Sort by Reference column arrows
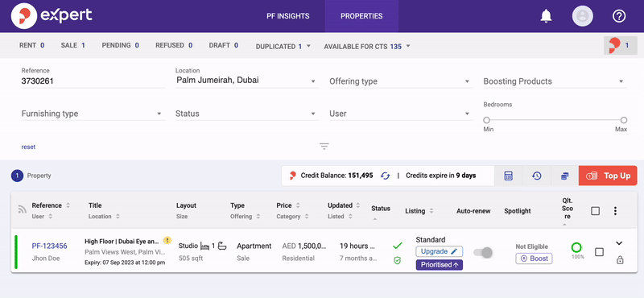 68,205
